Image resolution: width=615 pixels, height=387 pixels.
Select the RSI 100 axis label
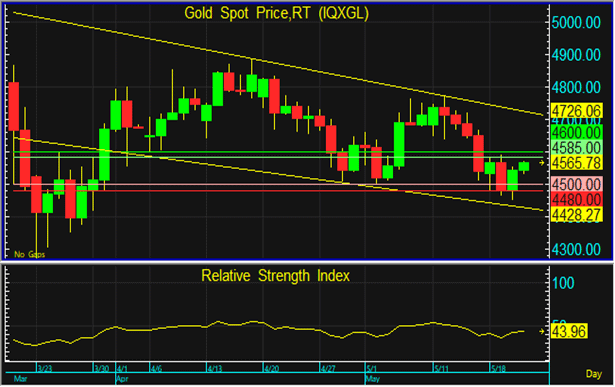coord(564,283)
